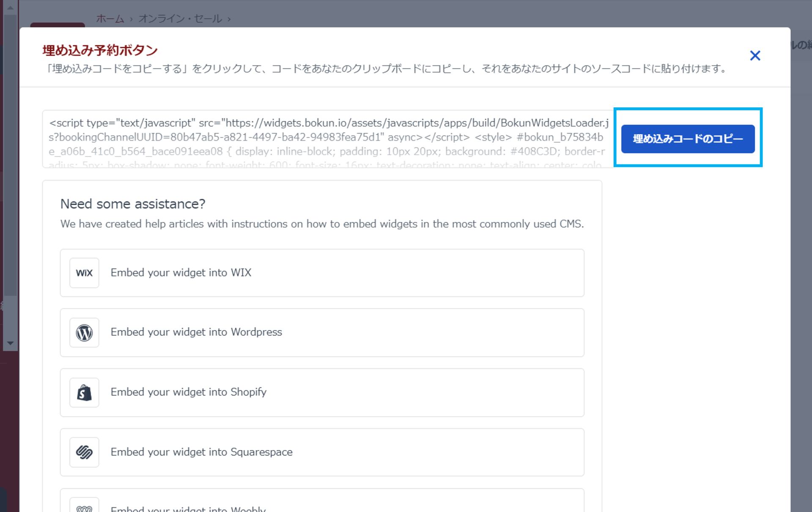Open Embed your widget into Squarespace article
Viewport: 812px width, 512px height.
pos(201,452)
